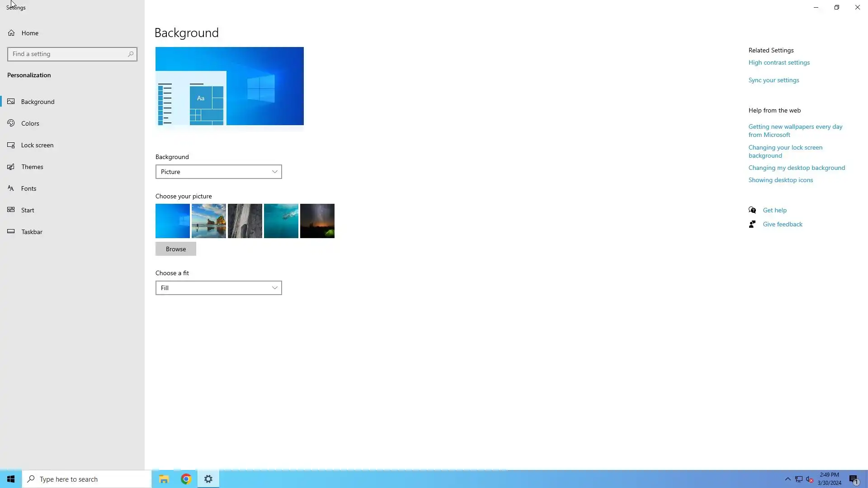Open High contrast settings link
The image size is (868, 488).
778,62
